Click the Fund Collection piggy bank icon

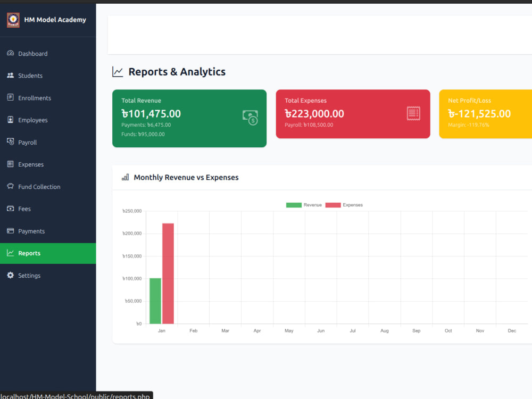11,186
